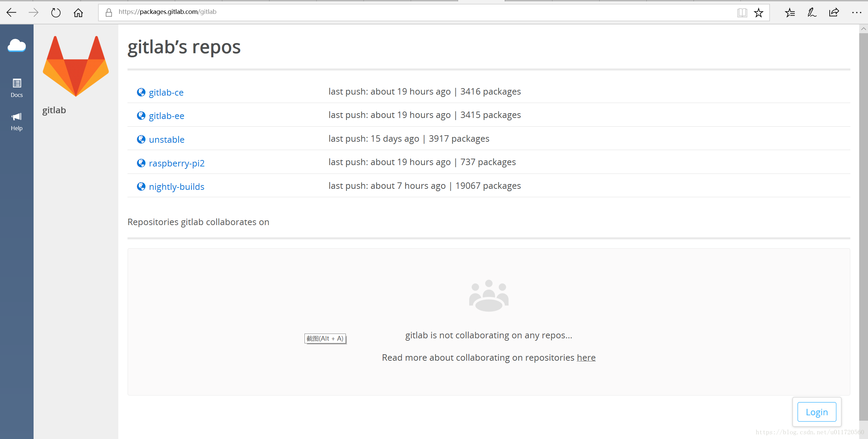Click the padlock site security icon
868x439 pixels.
click(x=109, y=13)
